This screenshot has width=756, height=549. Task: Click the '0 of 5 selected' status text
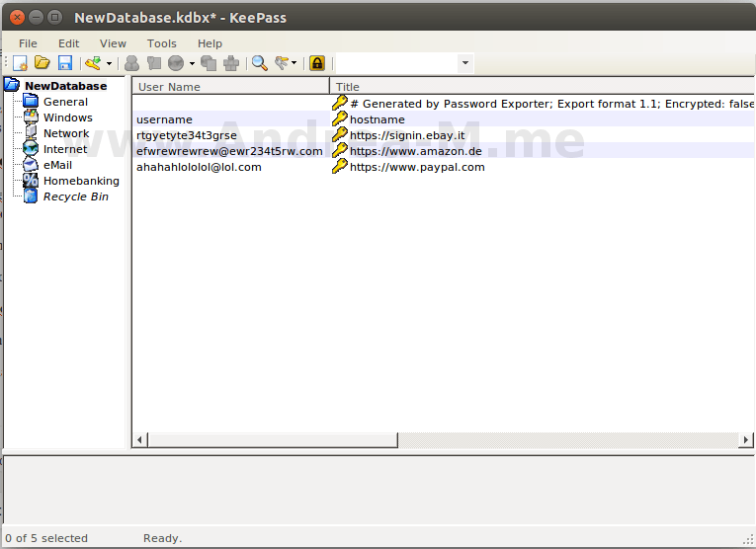pos(46,538)
